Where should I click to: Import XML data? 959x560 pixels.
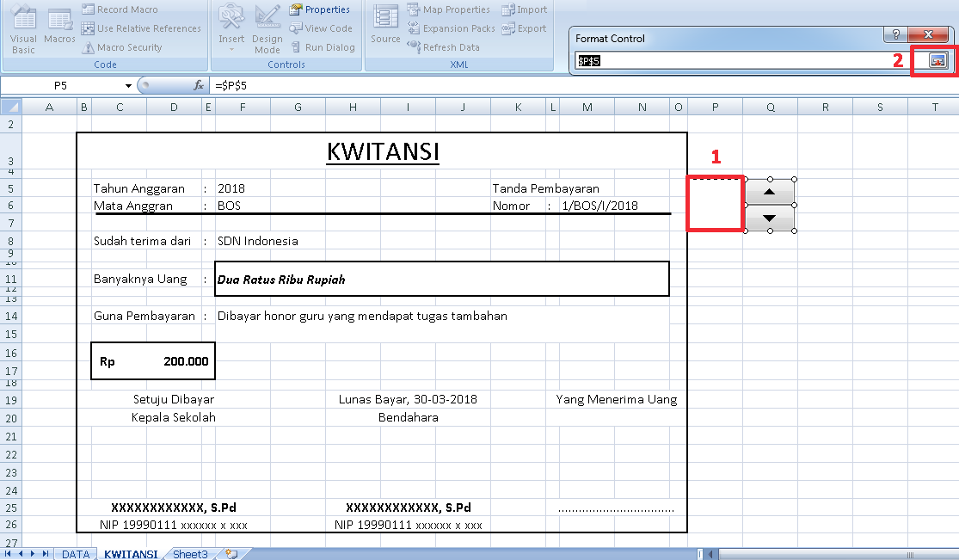tap(526, 9)
